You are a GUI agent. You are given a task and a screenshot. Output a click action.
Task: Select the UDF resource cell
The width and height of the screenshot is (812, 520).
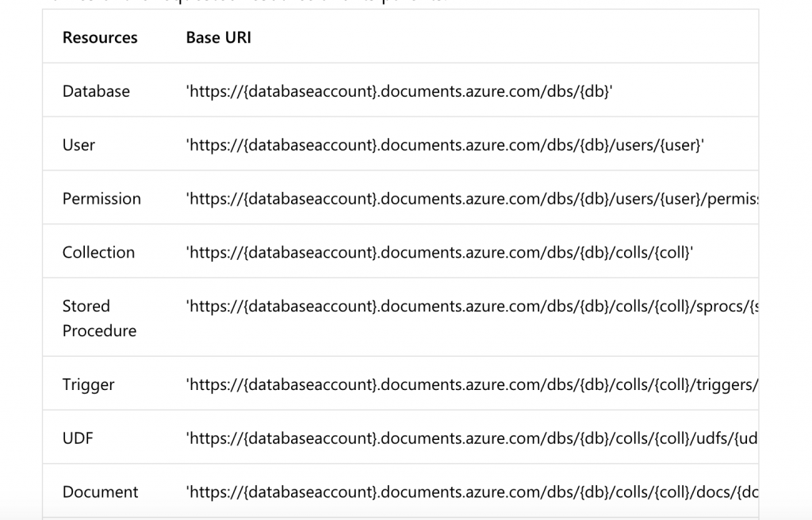[x=78, y=438]
